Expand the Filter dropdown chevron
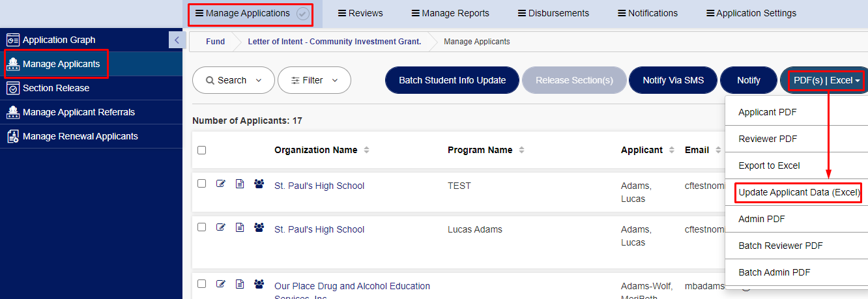This screenshot has height=299, width=868. 335,80
